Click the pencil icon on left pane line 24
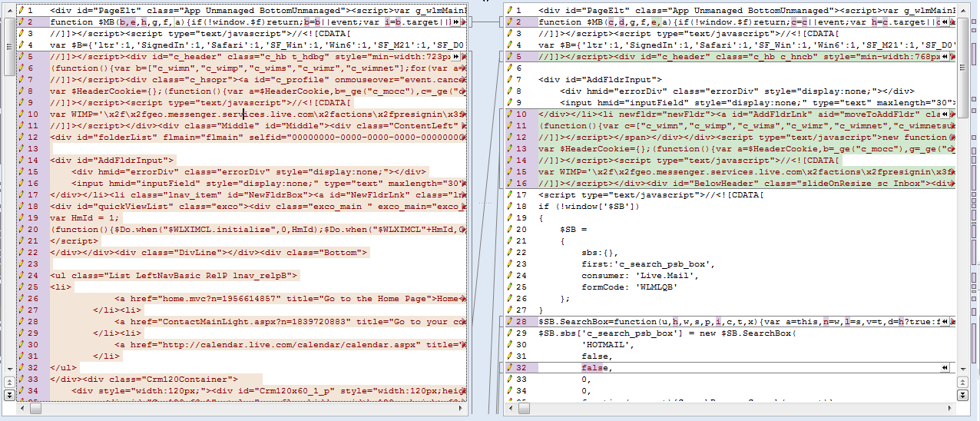The height and width of the screenshot is (421, 980). coord(21,275)
